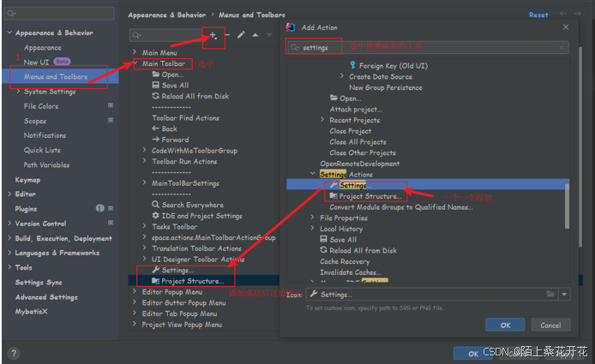Click the Save All icon in Add Action dialog

(324, 239)
